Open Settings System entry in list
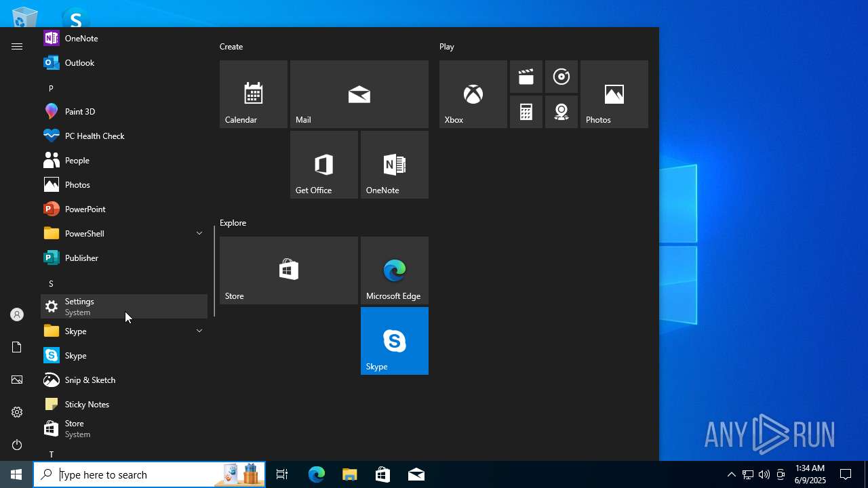Image resolution: width=868 pixels, height=488 pixels. [x=124, y=306]
